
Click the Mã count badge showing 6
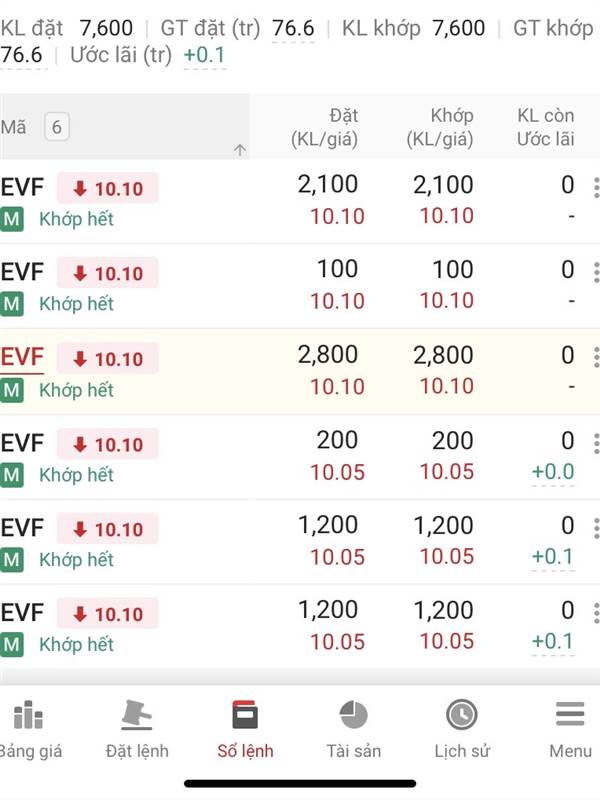coord(56,127)
